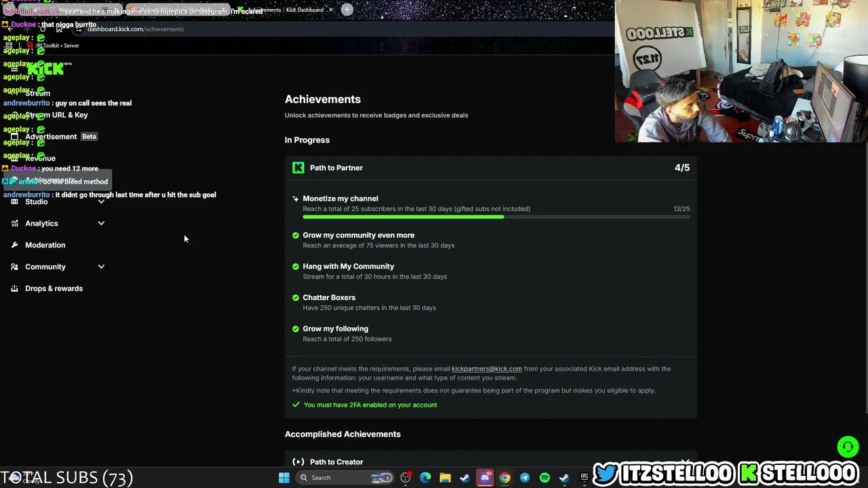
Task: Click the Monetize my channel title
Action: click(x=340, y=199)
